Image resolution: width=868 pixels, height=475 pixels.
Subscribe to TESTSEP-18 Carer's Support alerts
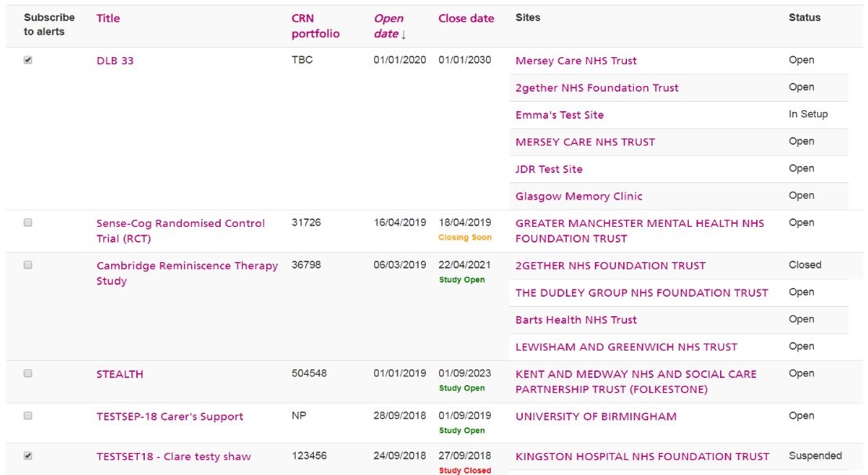point(28,416)
